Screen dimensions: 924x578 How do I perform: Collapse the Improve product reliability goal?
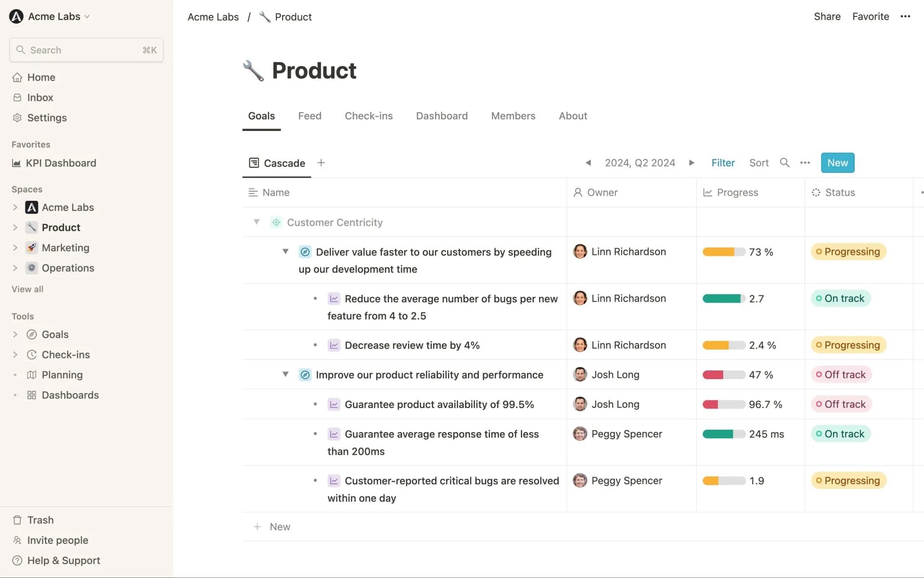(285, 374)
